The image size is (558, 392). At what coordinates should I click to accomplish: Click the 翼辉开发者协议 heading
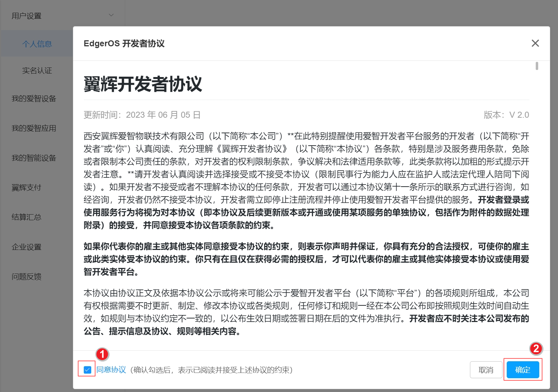[143, 84]
